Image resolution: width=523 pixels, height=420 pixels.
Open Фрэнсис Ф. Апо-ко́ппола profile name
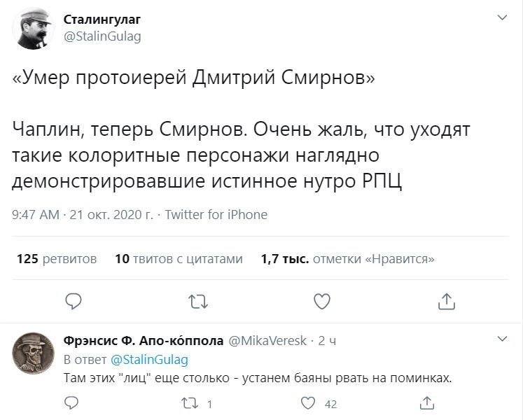[143, 341]
